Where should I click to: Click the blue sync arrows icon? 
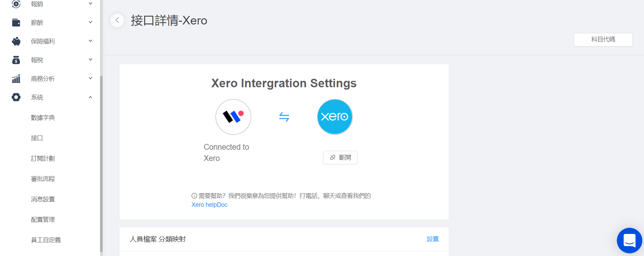coord(284,117)
